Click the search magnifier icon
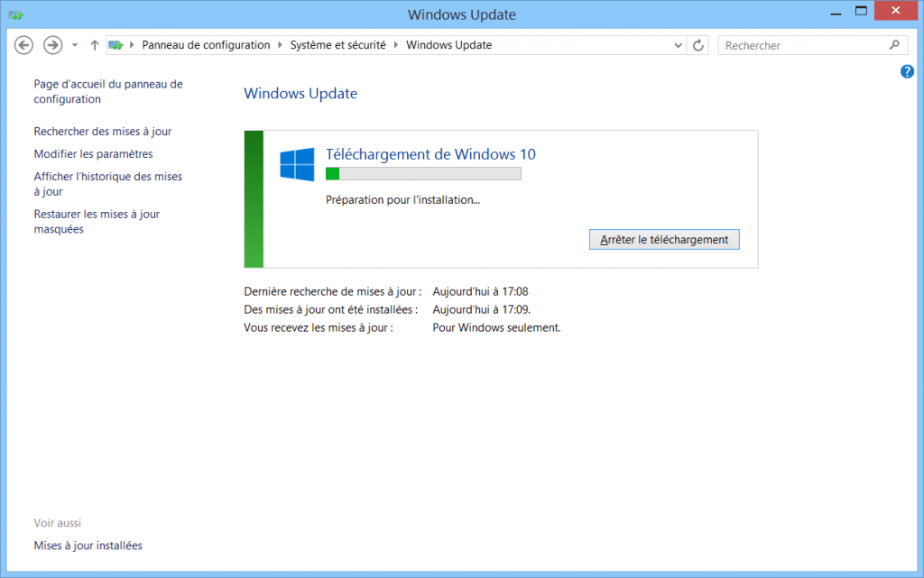 point(894,45)
